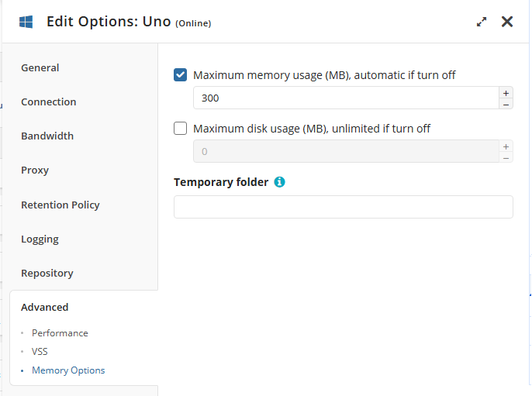Decrease maximum memory usage with minus
Screen dimensions: 532x396
tap(506, 103)
